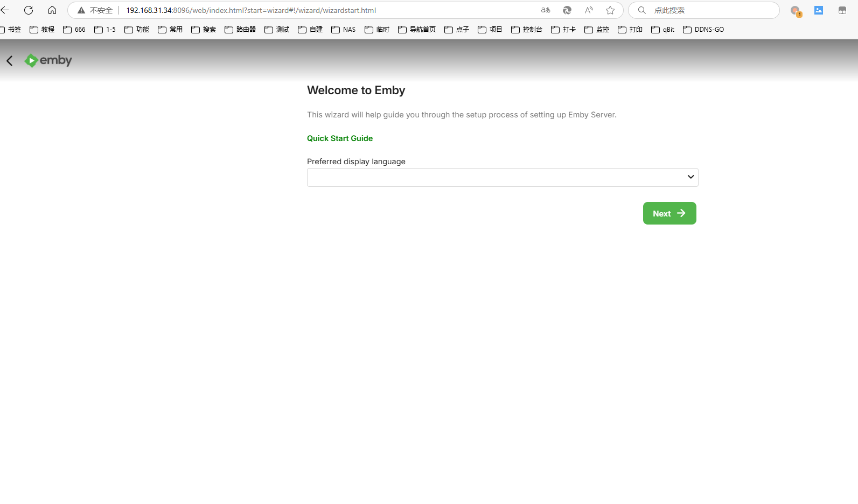Viewport: 858px width, 504px height.
Task: Open the qBit bookmark folder
Action: pos(663,30)
